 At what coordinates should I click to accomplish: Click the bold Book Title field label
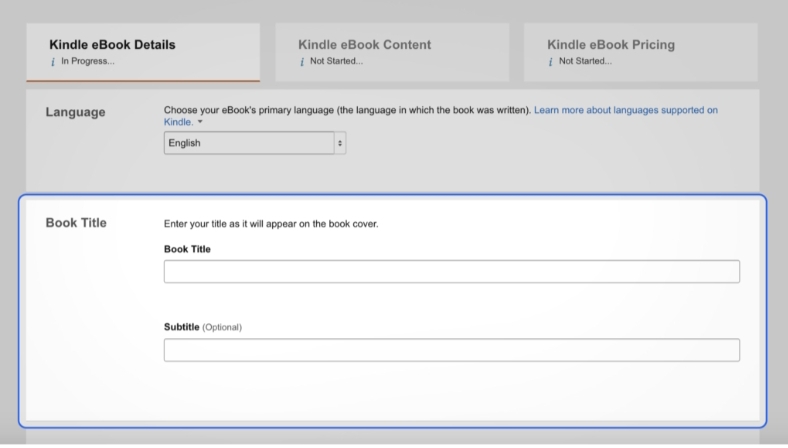pos(187,249)
